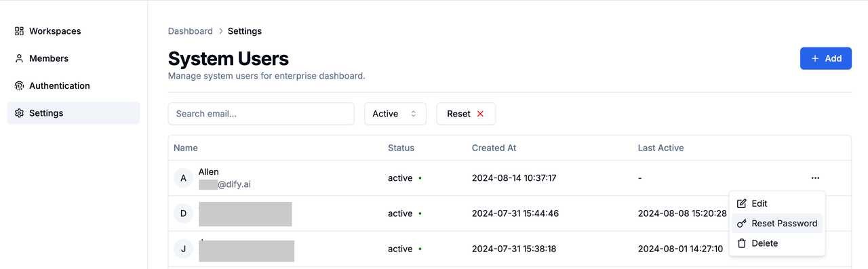Open the Workspaces grid icon
868x269 pixels.
click(19, 31)
